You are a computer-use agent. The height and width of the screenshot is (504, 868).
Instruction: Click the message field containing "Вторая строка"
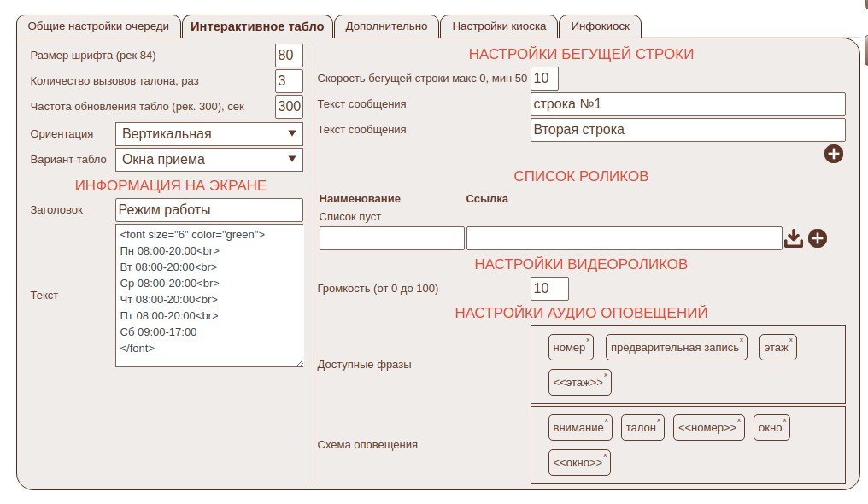pyautogui.click(x=687, y=130)
